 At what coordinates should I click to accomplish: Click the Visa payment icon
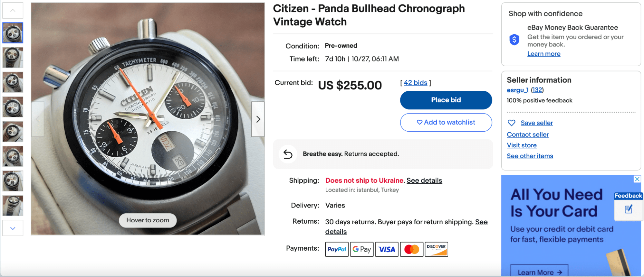[x=387, y=249]
